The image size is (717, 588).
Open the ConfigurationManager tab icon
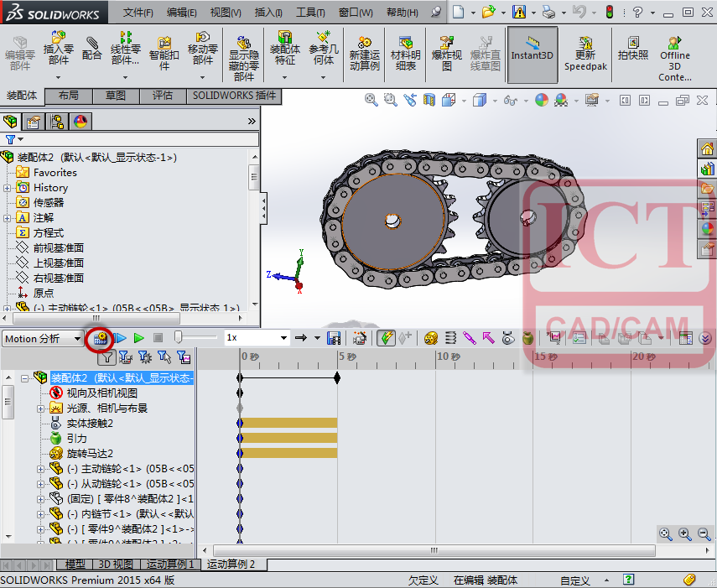tap(57, 122)
